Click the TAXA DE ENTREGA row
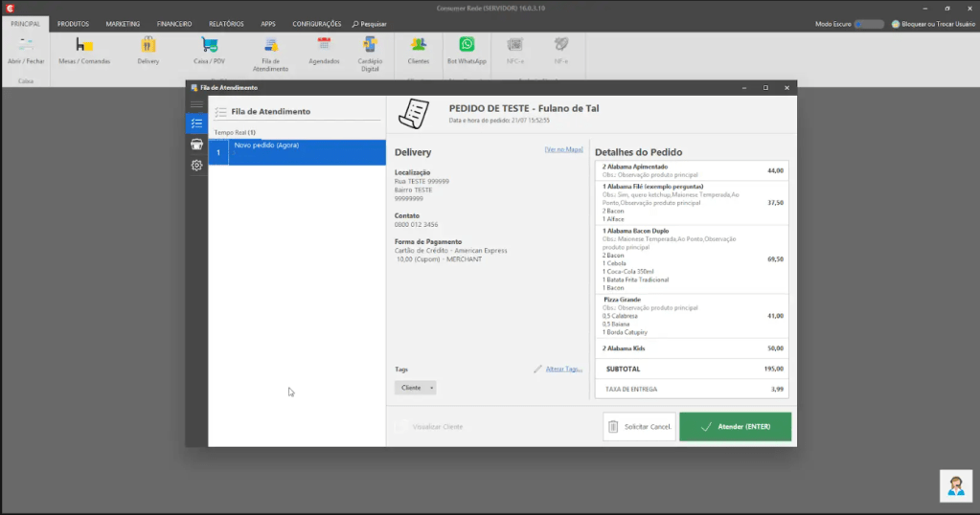 692,389
